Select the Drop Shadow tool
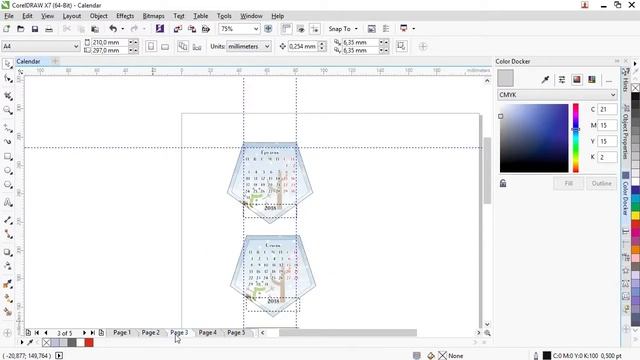This screenshot has height=360, width=640. 7,252
